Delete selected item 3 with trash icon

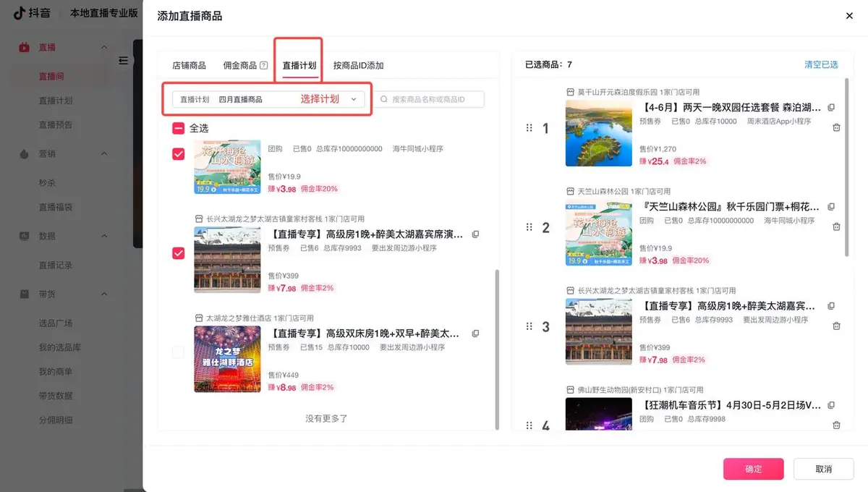click(x=836, y=326)
